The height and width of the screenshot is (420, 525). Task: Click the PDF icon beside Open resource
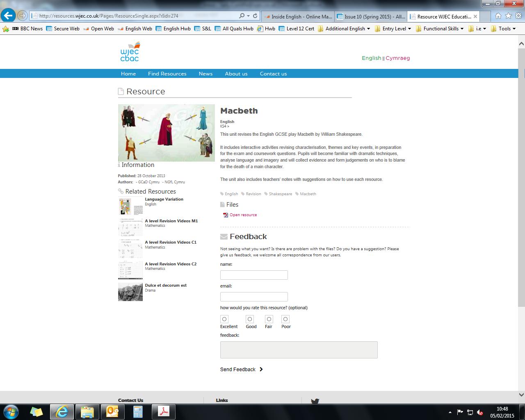coord(225,215)
